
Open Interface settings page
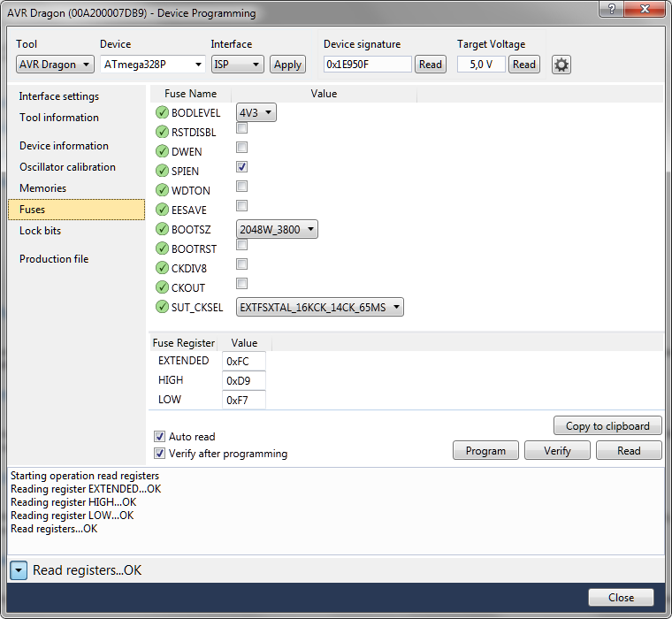(x=59, y=96)
